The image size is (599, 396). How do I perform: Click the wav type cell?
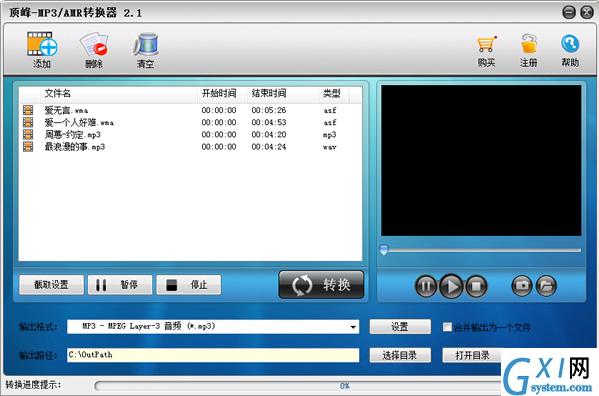pyautogui.click(x=330, y=147)
